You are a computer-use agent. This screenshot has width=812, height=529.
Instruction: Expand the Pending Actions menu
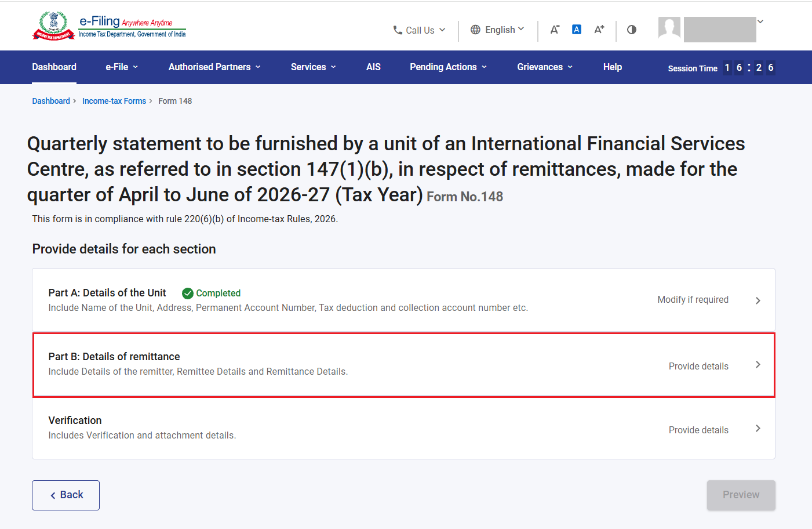[x=448, y=67]
